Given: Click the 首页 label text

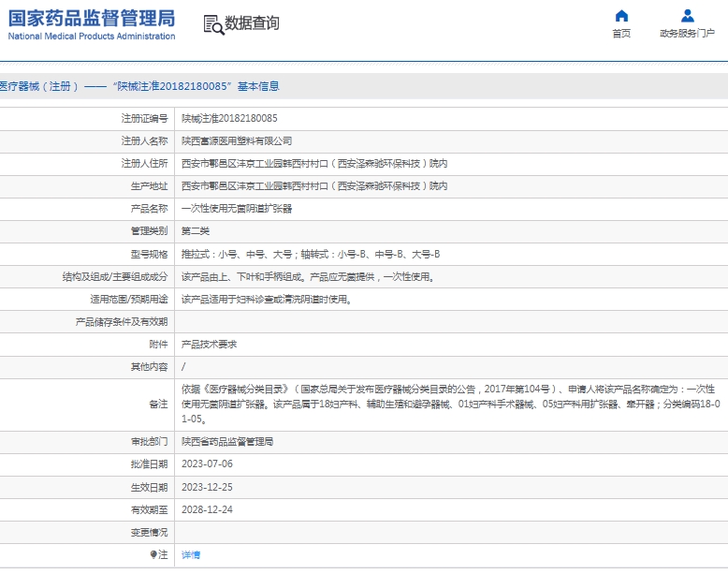Looking at the screenshot, I should [x=621, y=34].
